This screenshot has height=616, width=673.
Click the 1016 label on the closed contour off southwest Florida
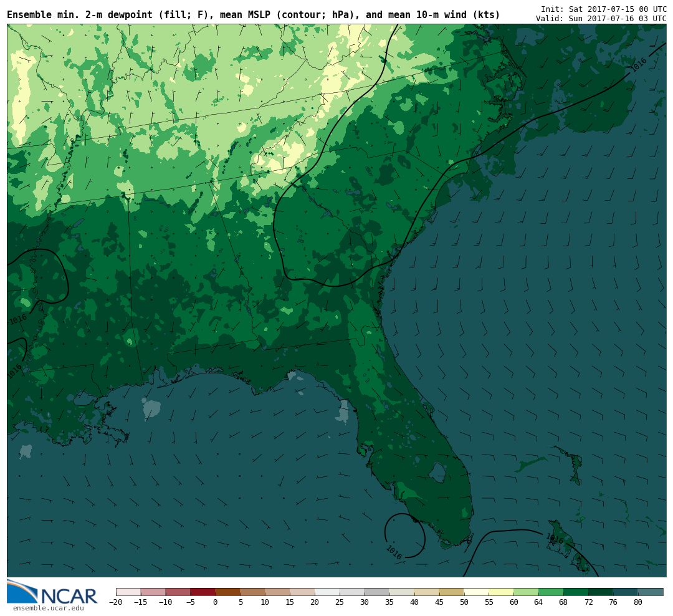[394, 552]
